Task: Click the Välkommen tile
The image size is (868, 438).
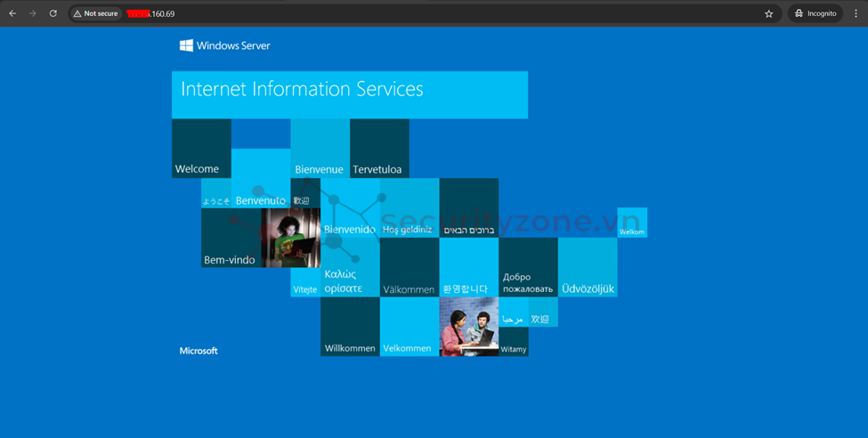Action: click(x=410, y=267)
